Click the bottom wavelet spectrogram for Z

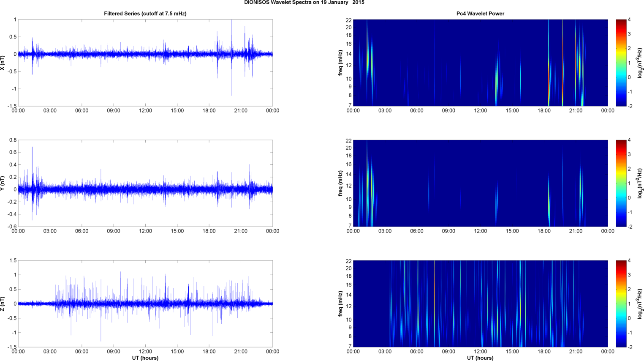(x=480, y=304)
